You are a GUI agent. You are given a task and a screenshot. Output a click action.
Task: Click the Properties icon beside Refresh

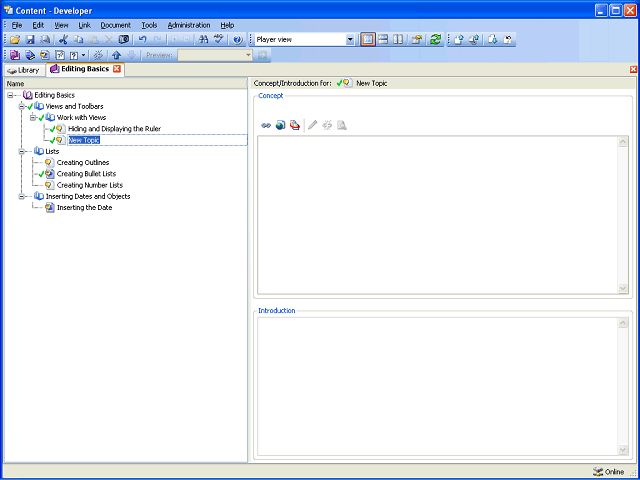[x=416, y=40]
